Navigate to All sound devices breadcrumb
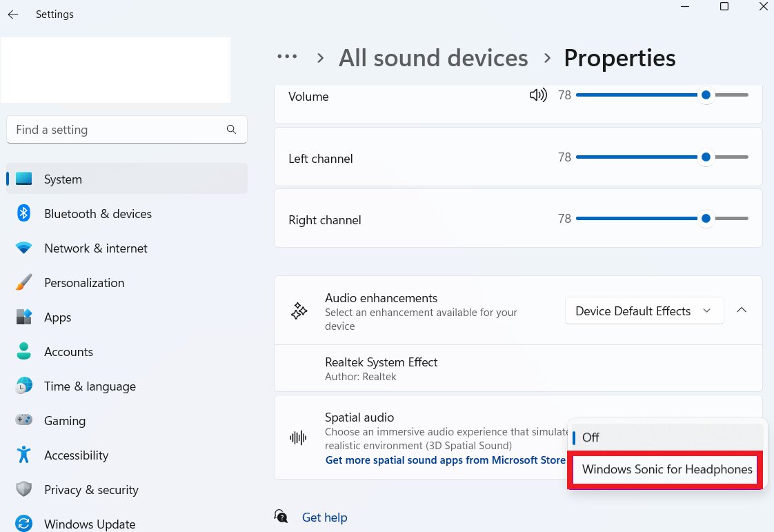This screenshot has height=532, width=774. (433, 58)
